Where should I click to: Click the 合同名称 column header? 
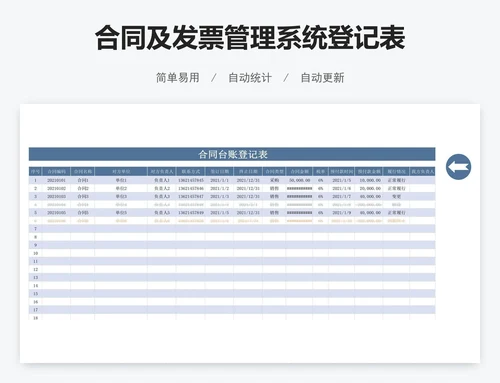[x=83, y=172]
